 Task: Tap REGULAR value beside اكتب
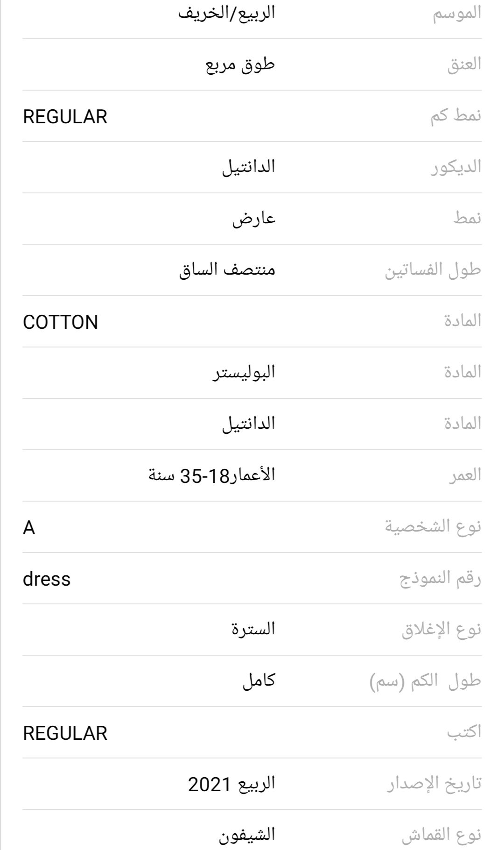65,733
